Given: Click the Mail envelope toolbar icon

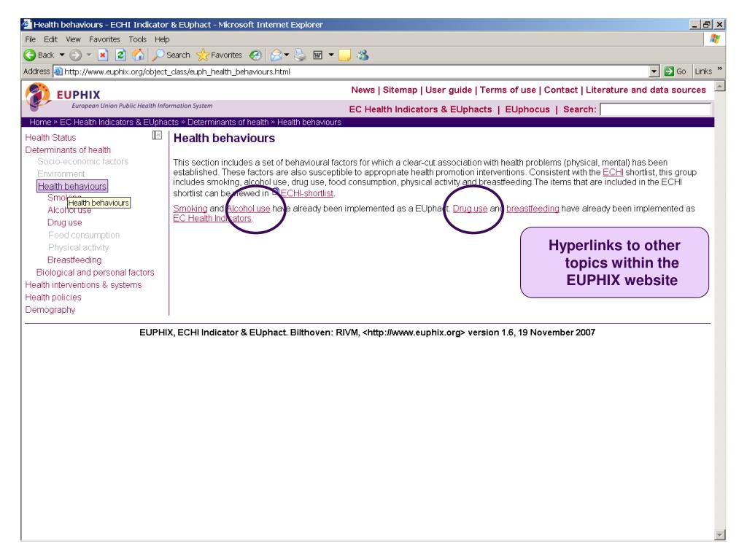Looking at the screenshot, I should (x=276, y=55).
